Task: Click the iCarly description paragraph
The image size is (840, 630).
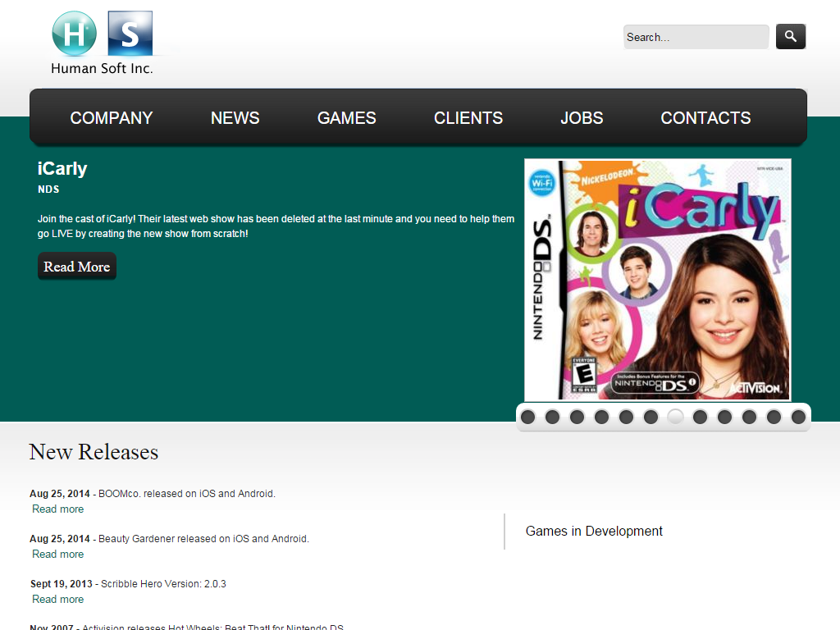Action: (276, 226)
